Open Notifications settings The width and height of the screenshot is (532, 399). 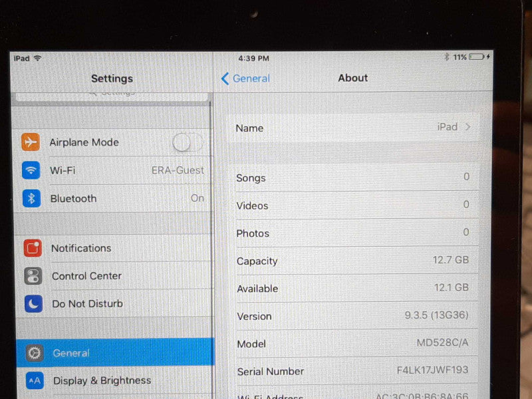coord(114,248)
